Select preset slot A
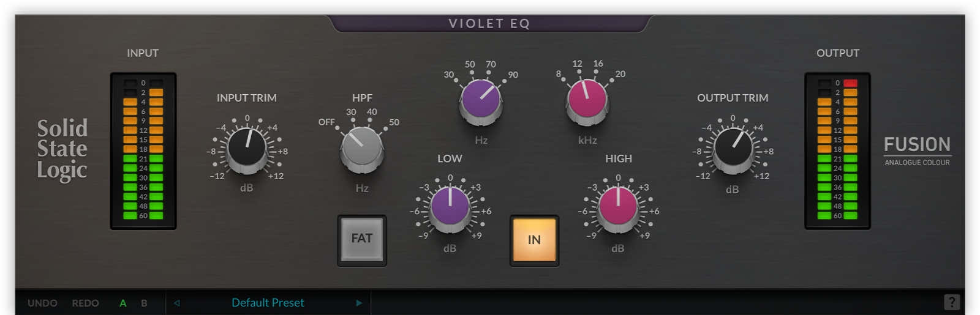Viewport: 980px width, 315px height. [123, 303]
